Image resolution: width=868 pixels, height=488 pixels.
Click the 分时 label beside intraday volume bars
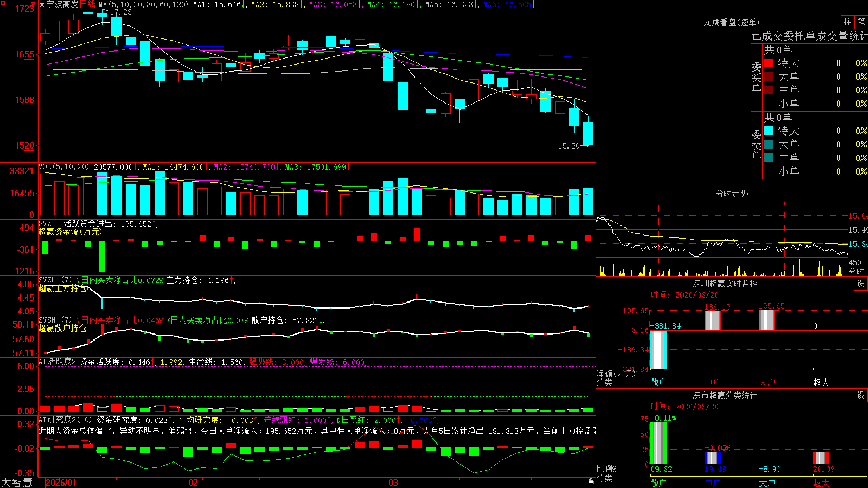[x=856, y=272]
